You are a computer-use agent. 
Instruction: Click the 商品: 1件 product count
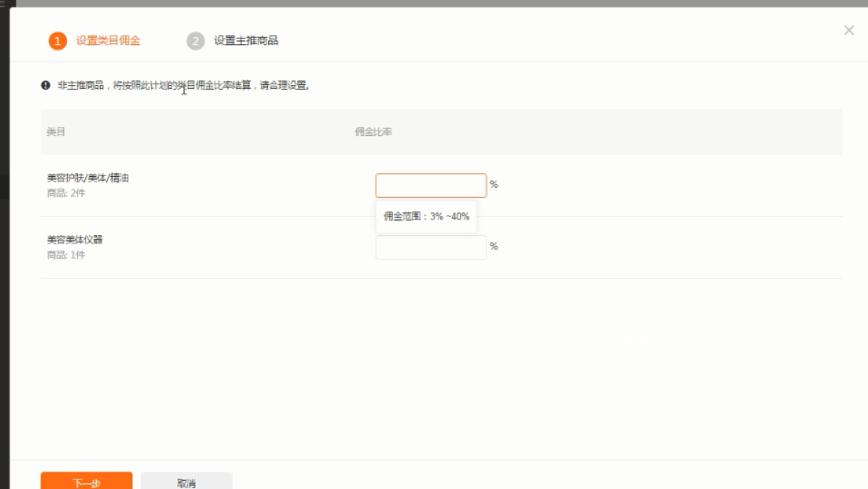66,255
